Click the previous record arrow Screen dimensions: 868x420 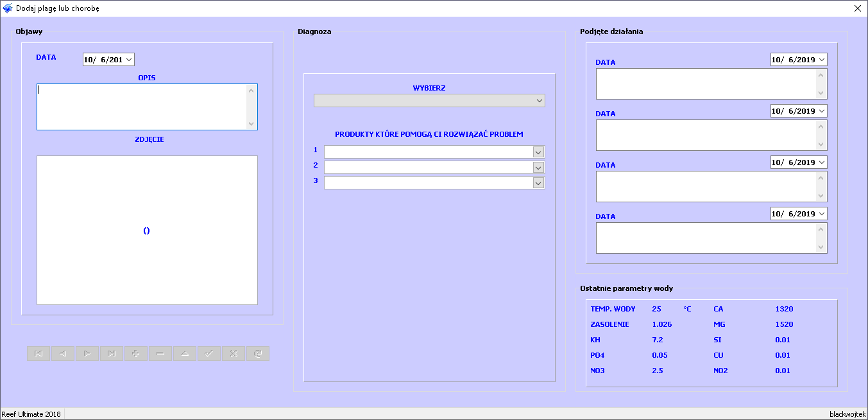[63, 354]
